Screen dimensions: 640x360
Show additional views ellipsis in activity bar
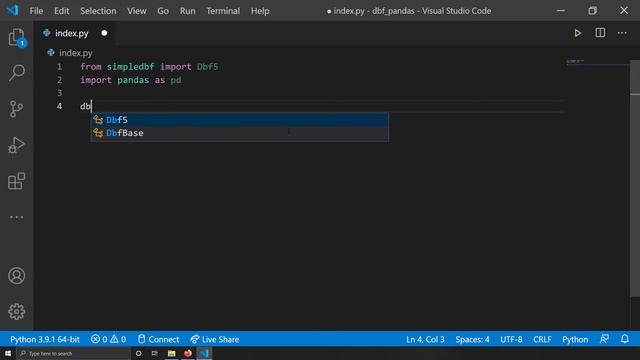(x=16, y=217)
